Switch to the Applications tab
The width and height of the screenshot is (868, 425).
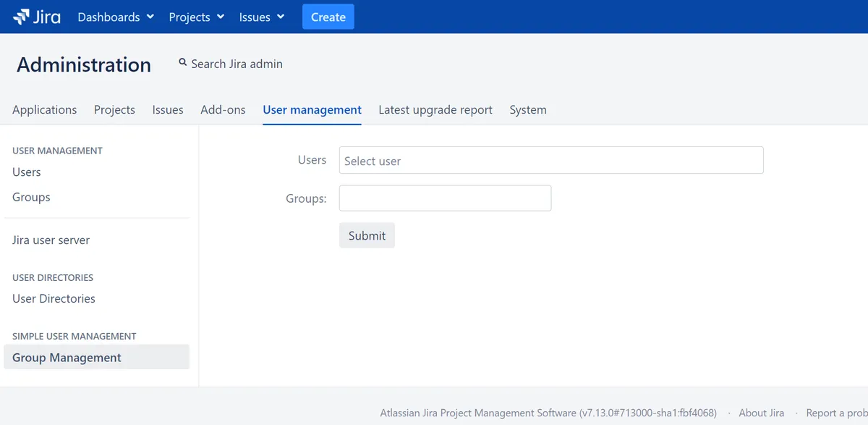click(44, 110)
